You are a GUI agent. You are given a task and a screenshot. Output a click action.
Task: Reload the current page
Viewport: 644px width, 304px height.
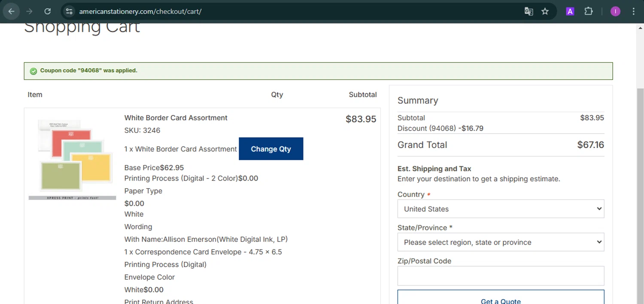(48, 12)
